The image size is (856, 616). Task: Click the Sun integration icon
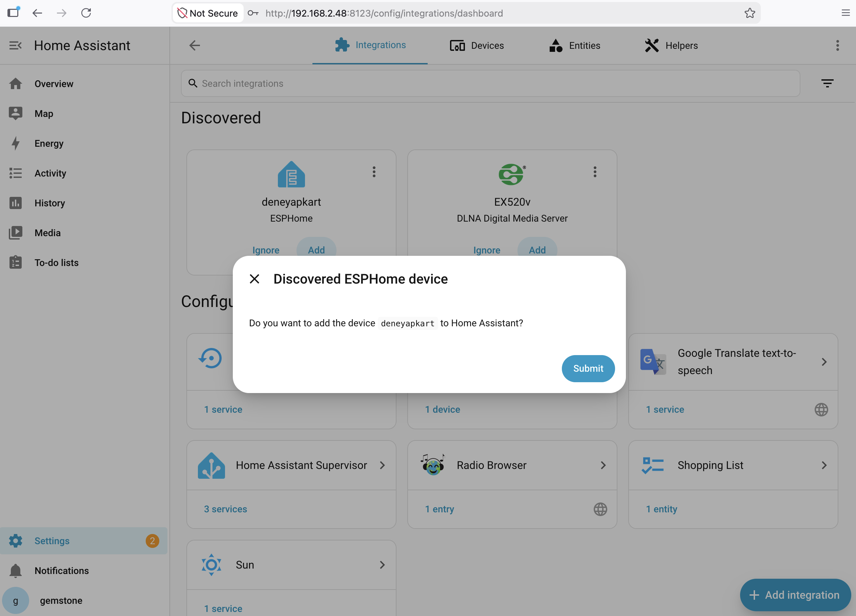point(211,564)
